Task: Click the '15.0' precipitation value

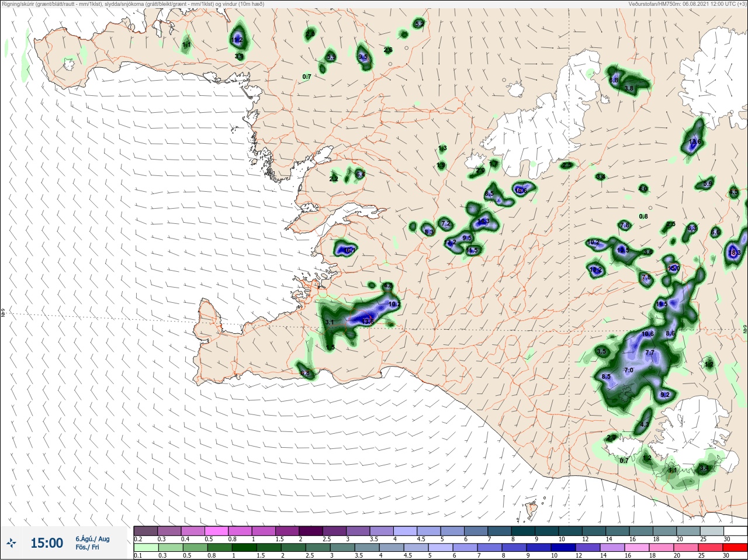Action: 674,268
